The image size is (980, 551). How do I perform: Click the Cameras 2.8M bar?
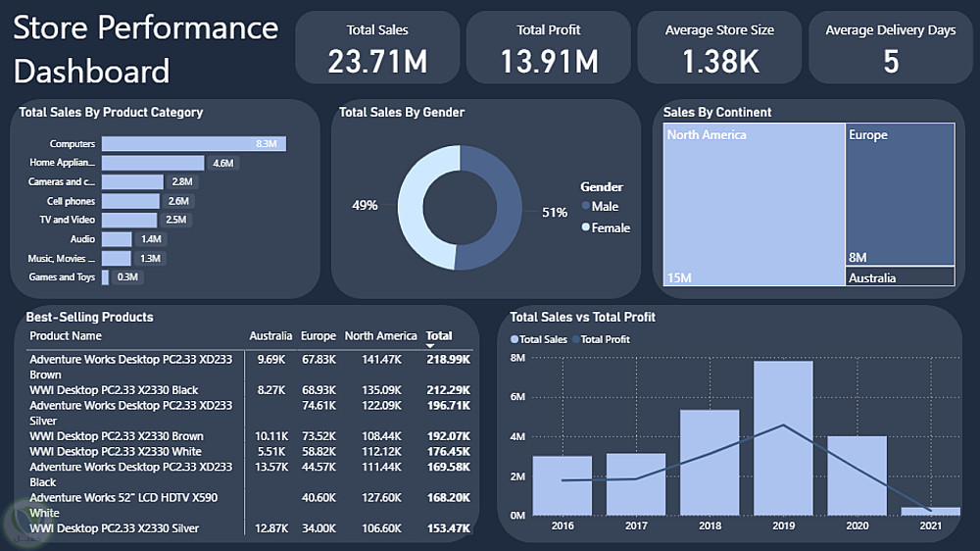pyautogui.click(x=132, y=182)
